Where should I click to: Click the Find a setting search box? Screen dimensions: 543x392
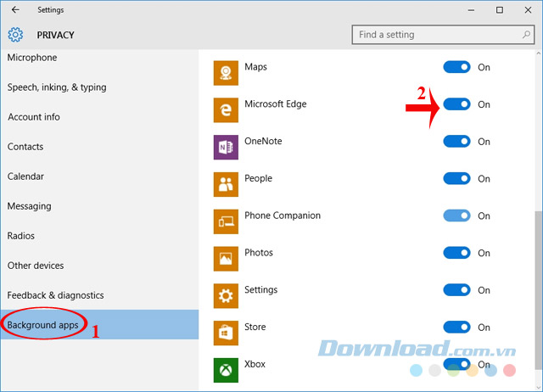(443, 35)
